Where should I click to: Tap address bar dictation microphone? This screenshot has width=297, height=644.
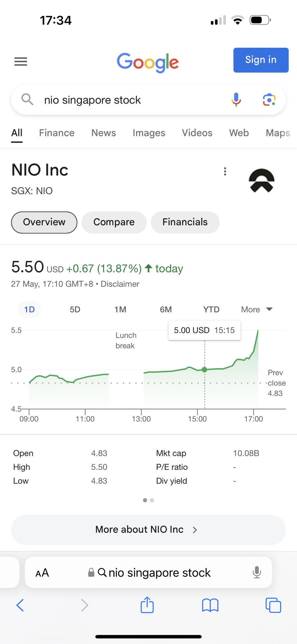tap(256, 572)
